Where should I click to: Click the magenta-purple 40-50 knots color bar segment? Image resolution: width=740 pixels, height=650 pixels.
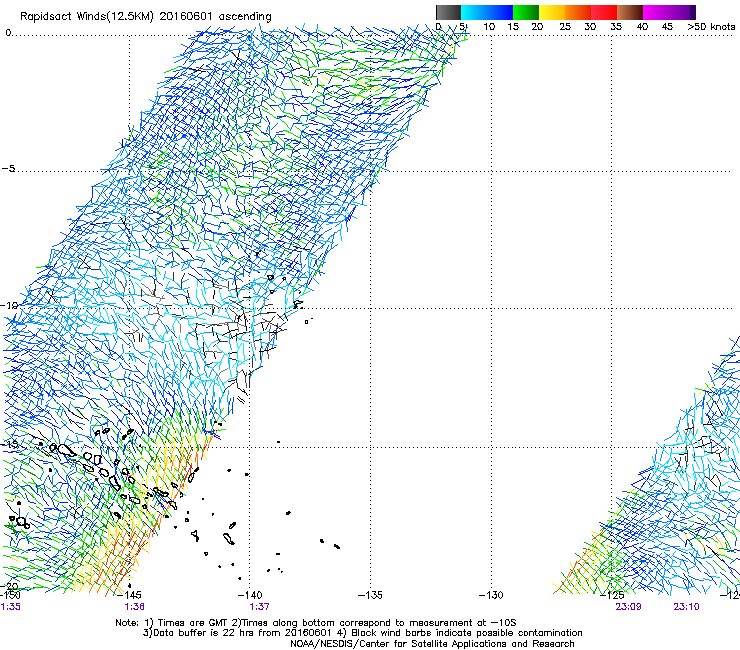pyautogui.click(x=669, y=12)
